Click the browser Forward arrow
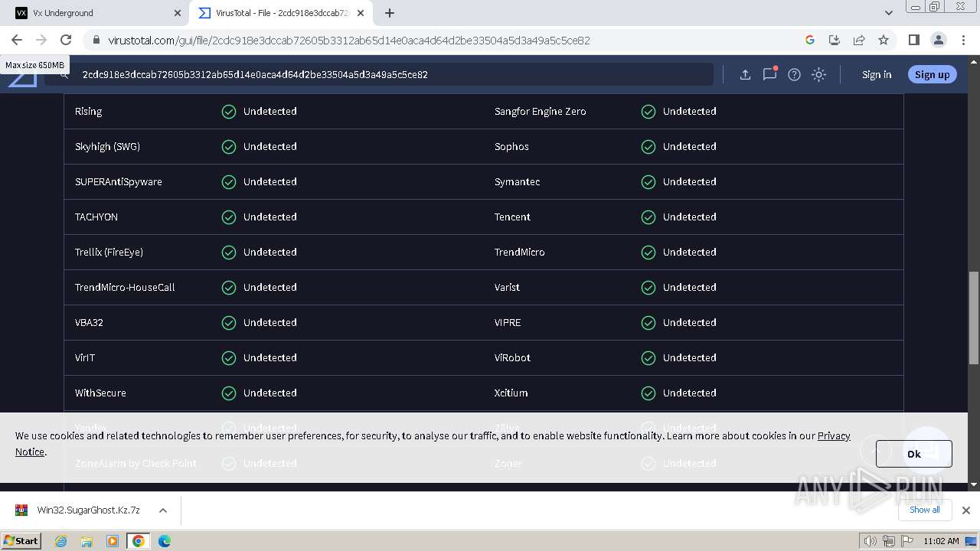 click(x=41, y=40)
